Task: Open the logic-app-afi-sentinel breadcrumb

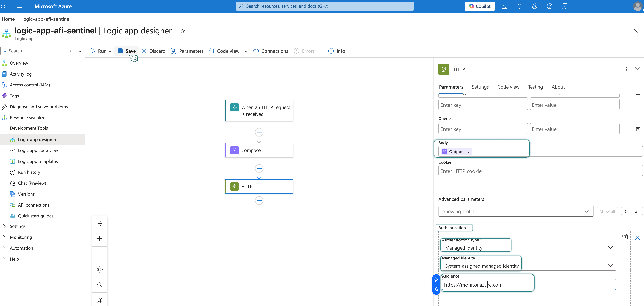Action: tap(46, 19)
